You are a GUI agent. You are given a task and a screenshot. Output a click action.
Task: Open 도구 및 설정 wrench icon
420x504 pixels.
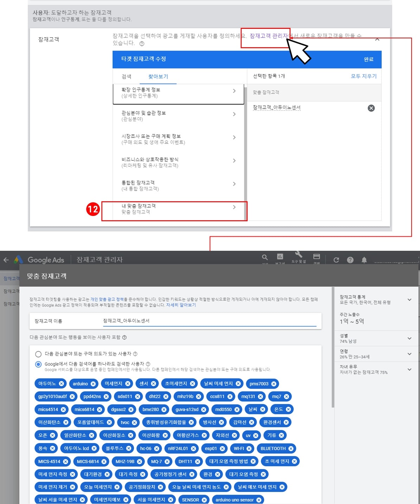[299, 255]
